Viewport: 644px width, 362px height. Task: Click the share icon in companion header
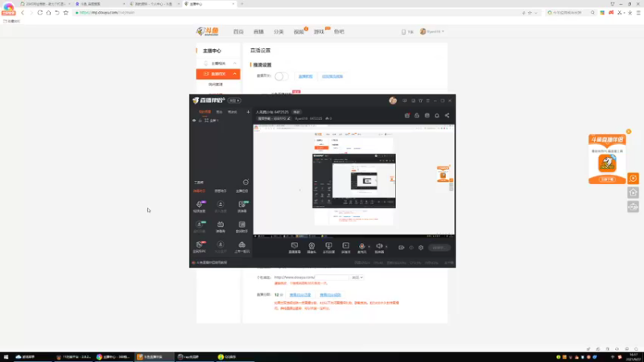coord(447,115)
